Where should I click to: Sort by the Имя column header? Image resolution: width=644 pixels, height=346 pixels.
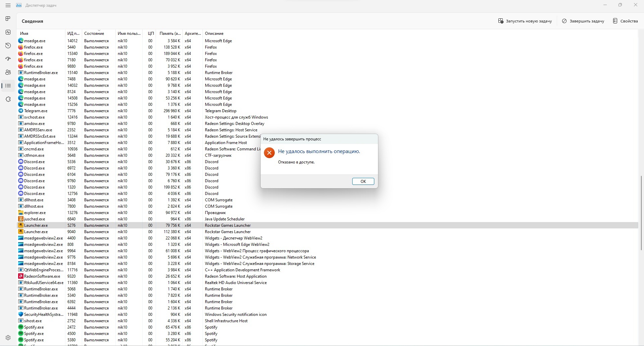pyautogui.click(x=41, y=33)
